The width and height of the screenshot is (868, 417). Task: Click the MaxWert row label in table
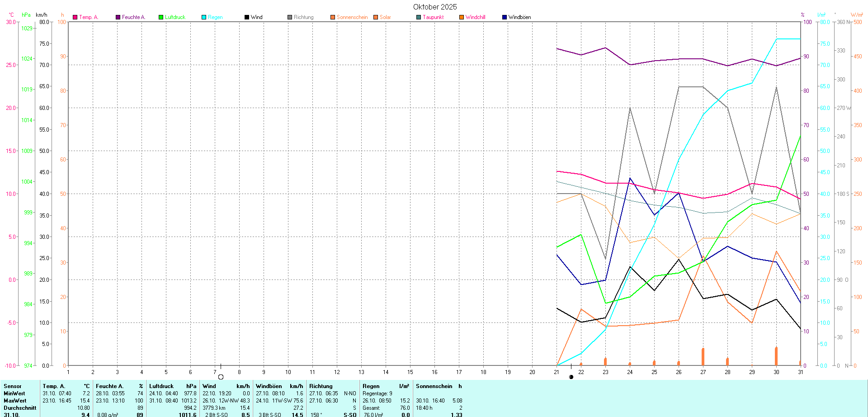15,401
